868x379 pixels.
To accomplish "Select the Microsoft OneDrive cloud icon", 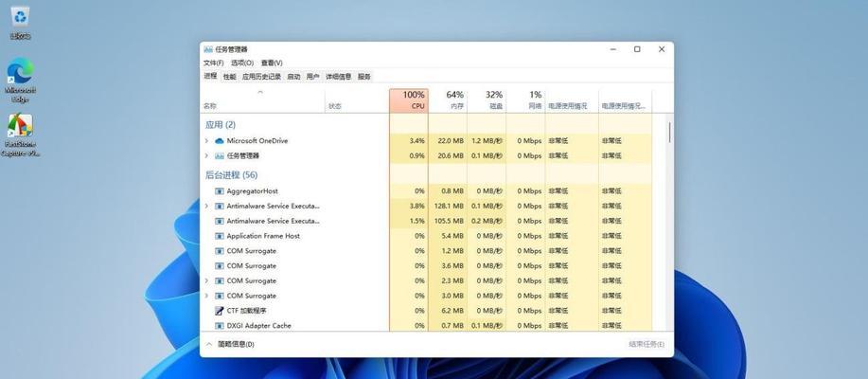I will (x=220, y=141).
